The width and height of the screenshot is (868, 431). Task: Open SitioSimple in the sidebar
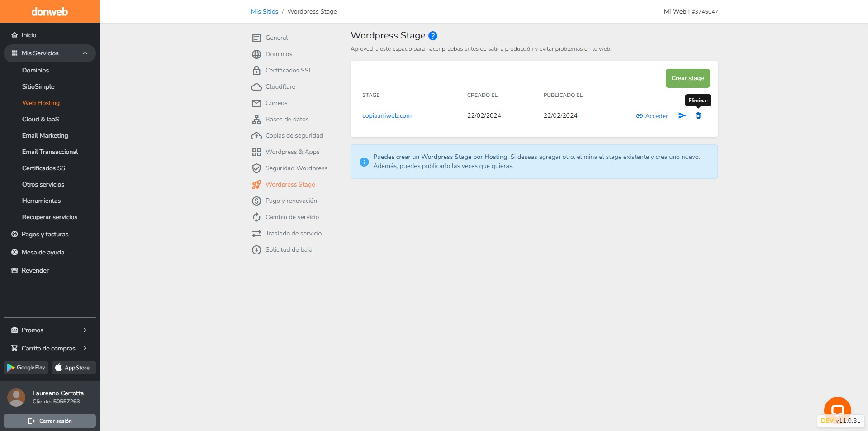38,86
